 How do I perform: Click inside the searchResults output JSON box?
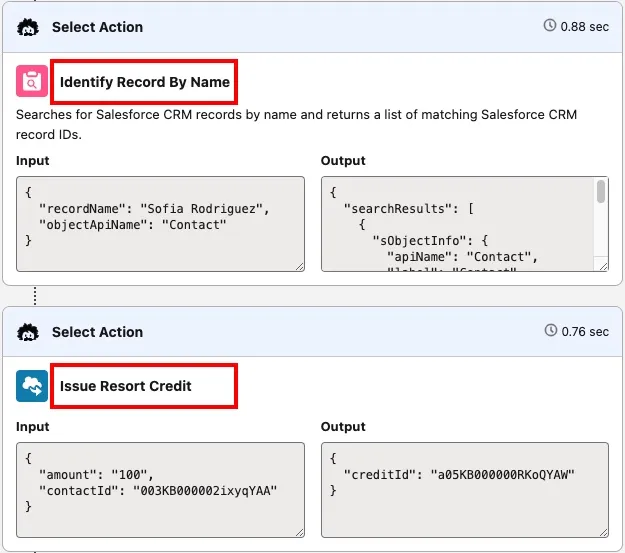pos(455,224)
